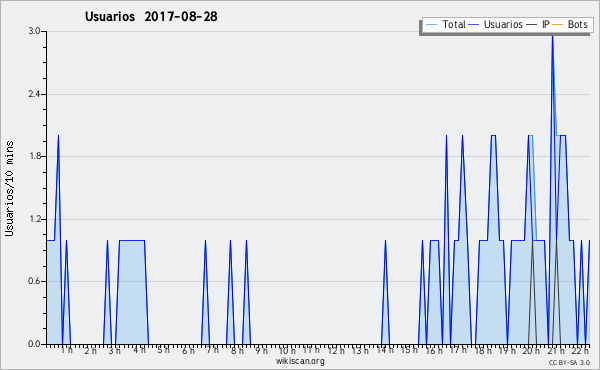Click the CC BY-SA 3.0 license text
Image resolution: width=600 pixels, height=370 pixels.
click(569, 362)
